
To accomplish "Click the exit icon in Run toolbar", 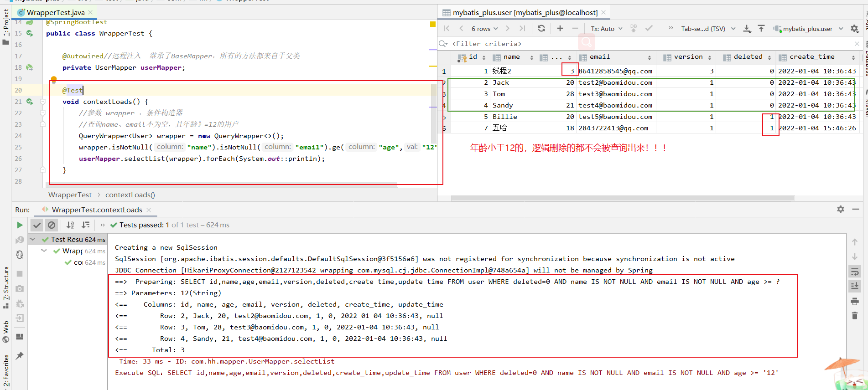I will [x=20, y=318].
